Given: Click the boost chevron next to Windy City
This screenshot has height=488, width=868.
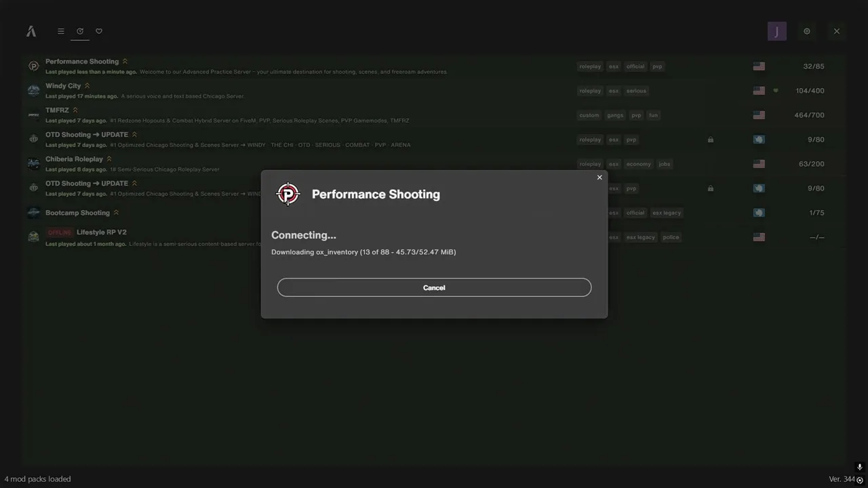Looking at the screenshot, I should (87, 86).
